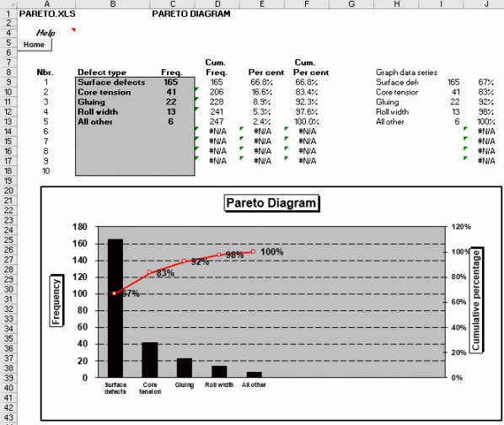Click the Home button
The width and height of the screenshot is (504, 425).
click(x=34, y=45)
